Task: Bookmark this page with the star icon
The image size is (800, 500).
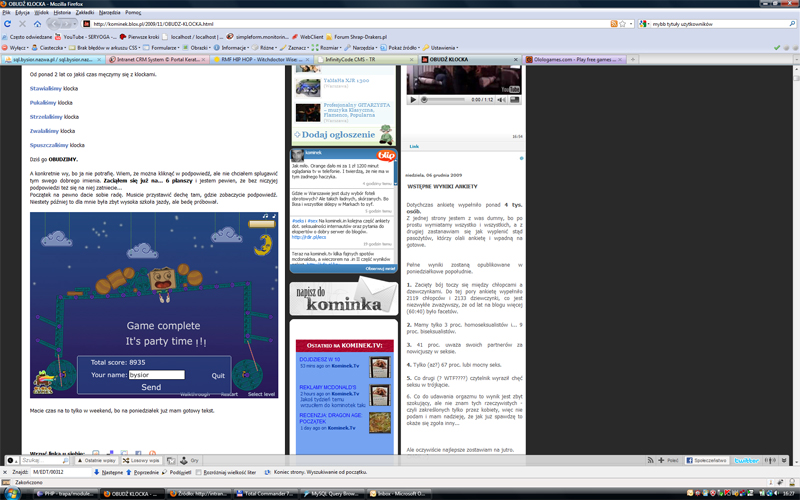Action: pos(622,24)
